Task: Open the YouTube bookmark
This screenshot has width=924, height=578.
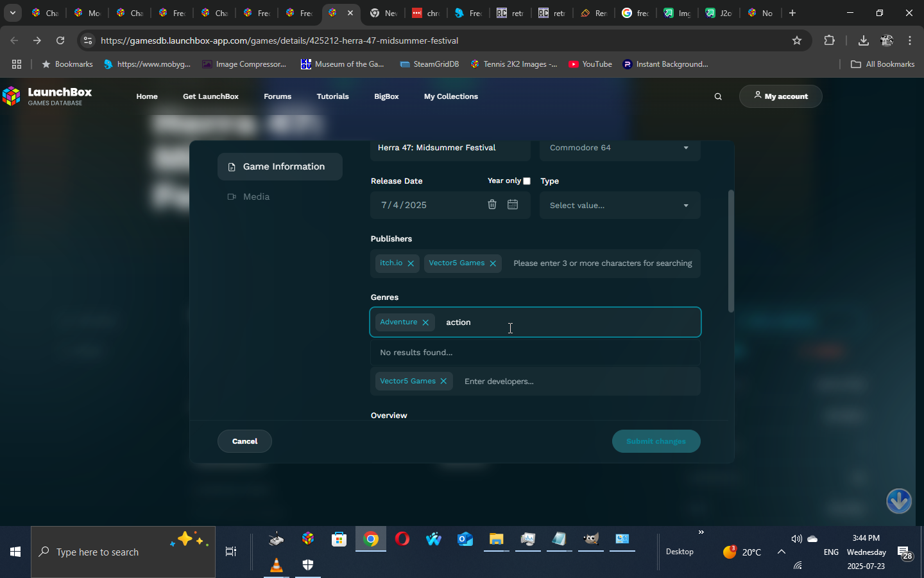Action: [590, 64]
